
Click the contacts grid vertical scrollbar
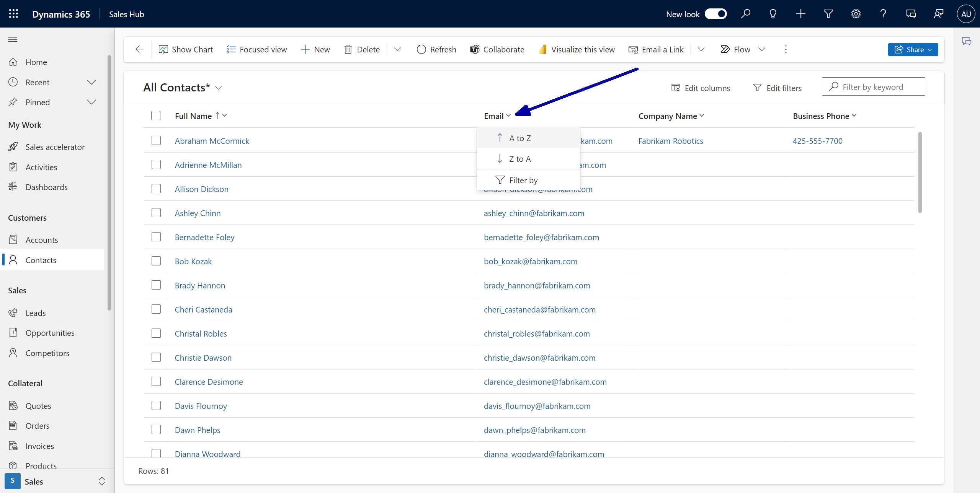click(x=920, y=172)
